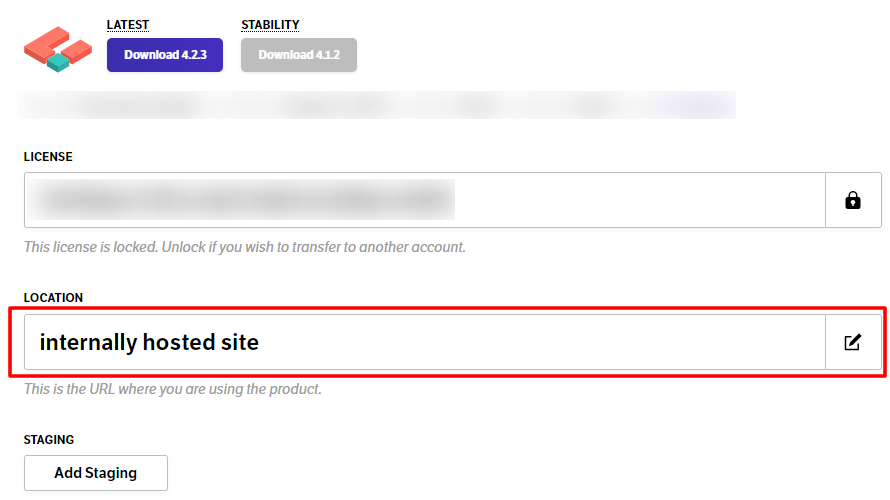Click the LICENSE section heading
The width and height of the screenshot is (890, 500).
click(48, 157)
